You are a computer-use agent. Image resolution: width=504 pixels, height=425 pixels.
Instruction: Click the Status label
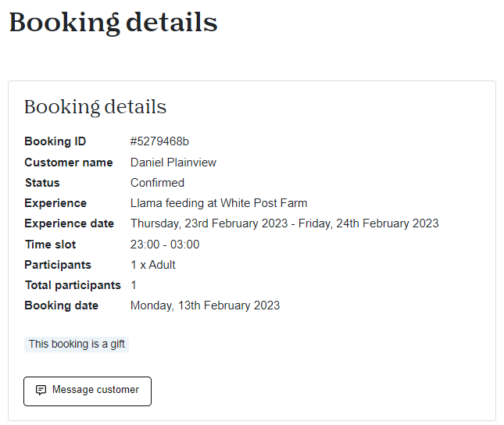(x=42, y=183)
